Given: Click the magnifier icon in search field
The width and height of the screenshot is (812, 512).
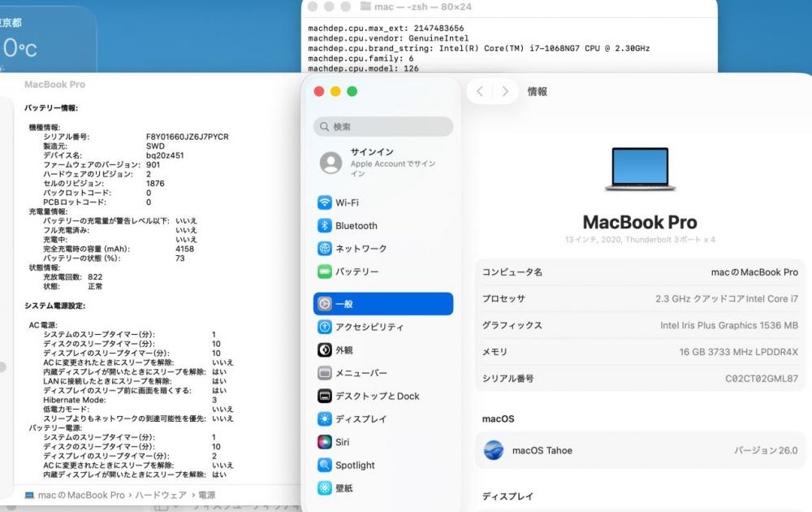Looking at the screenshot, I should [x=324, y=127].
